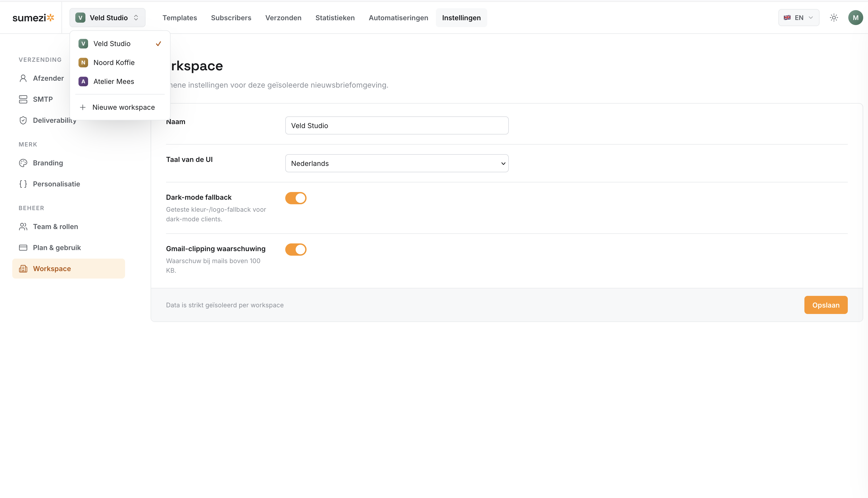Collapse the Veld Studio workspace switcher
This screenshot has width=868, height=498.
tap(107, 18)
